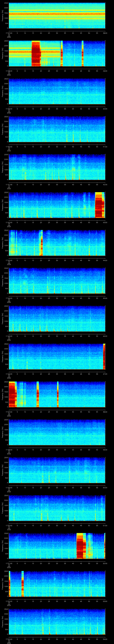Click the 51:00 end time label
Image resolution: width=114 pixels, height=644 pixels.
tap(105, 525)
